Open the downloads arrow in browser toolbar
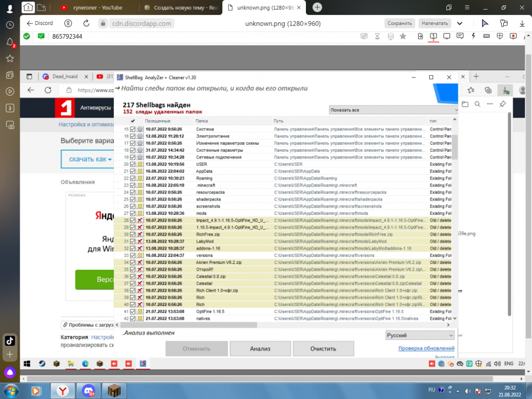Viewport: 532px width, 399px height. pyautogui.click(x=522, y=23)
